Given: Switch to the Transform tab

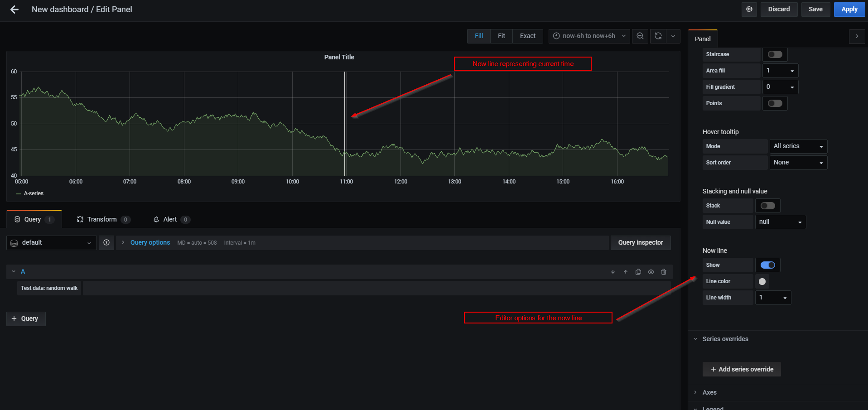Looking at the screenshot, I should pyautogui.click(x=102, y=219).
